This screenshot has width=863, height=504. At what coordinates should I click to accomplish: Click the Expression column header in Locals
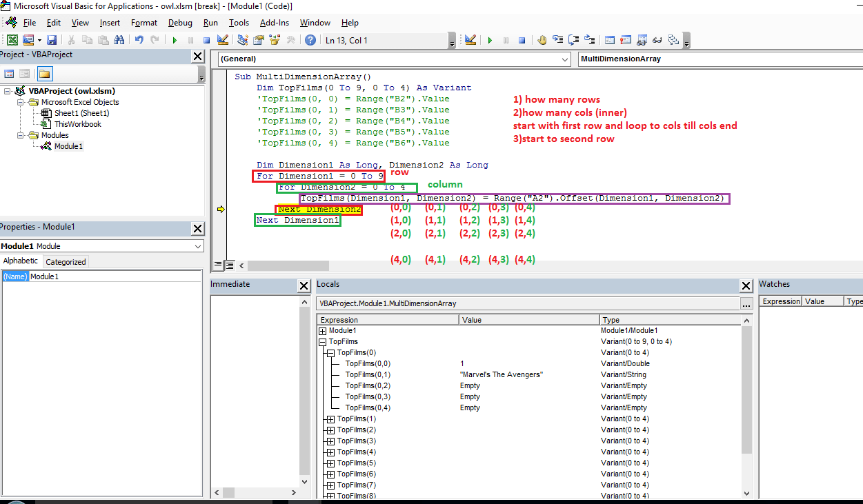tap(388, 320)
